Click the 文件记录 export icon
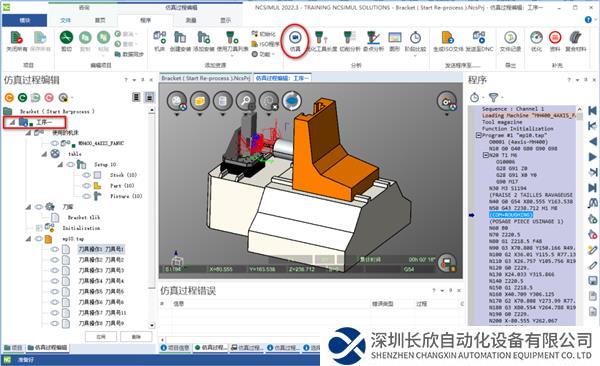 [510, 38]
